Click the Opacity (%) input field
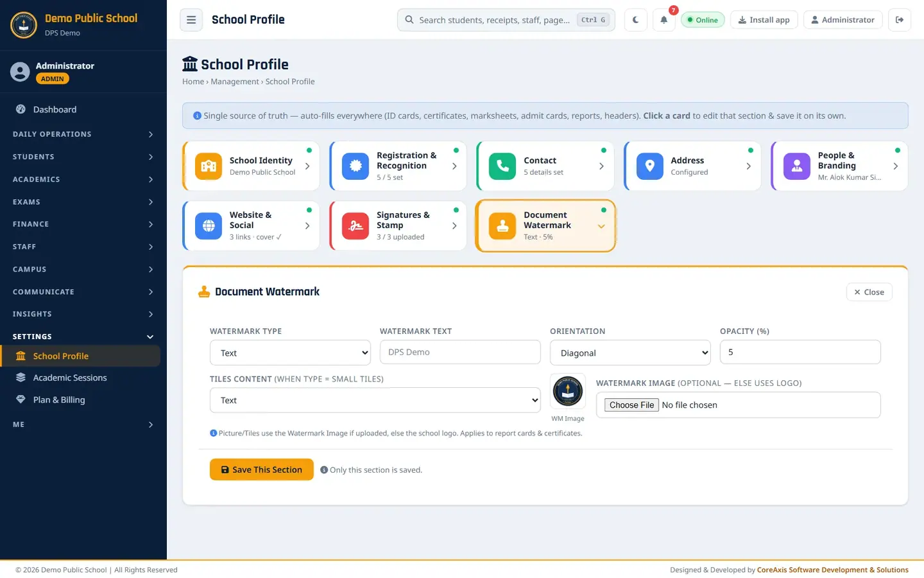The height and width of the screenshot is (578, 924). tap(800, 352)
